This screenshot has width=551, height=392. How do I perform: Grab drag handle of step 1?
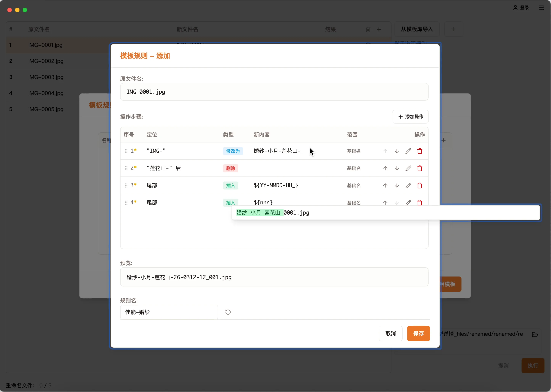(x=126, y=151)
